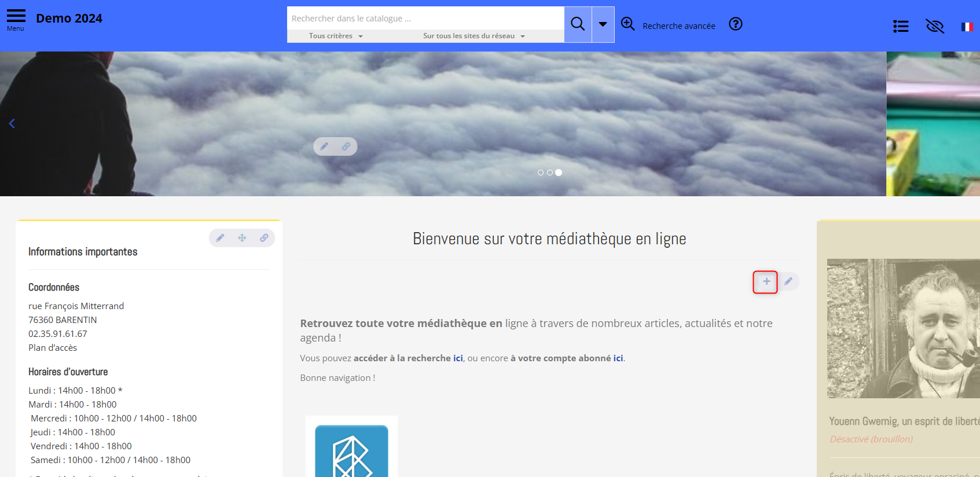Open Recherche avancée

coord(668,25)
